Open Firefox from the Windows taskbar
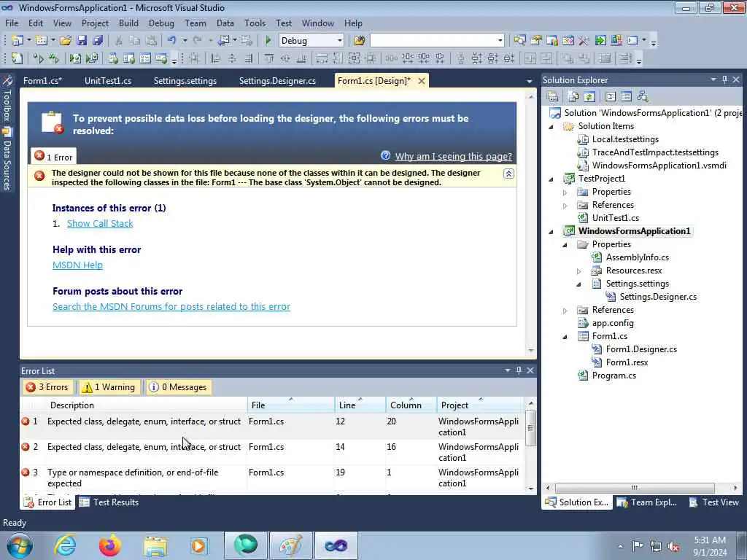Viewport: 747px width, 560px height. 110,545
